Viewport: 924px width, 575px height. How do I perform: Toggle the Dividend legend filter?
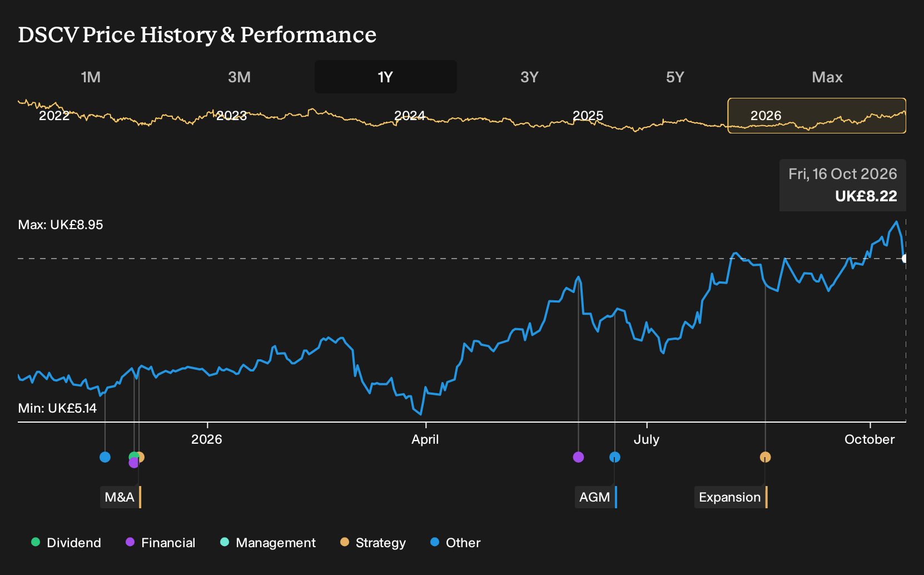pyautogui.click(x=66, y=543)
